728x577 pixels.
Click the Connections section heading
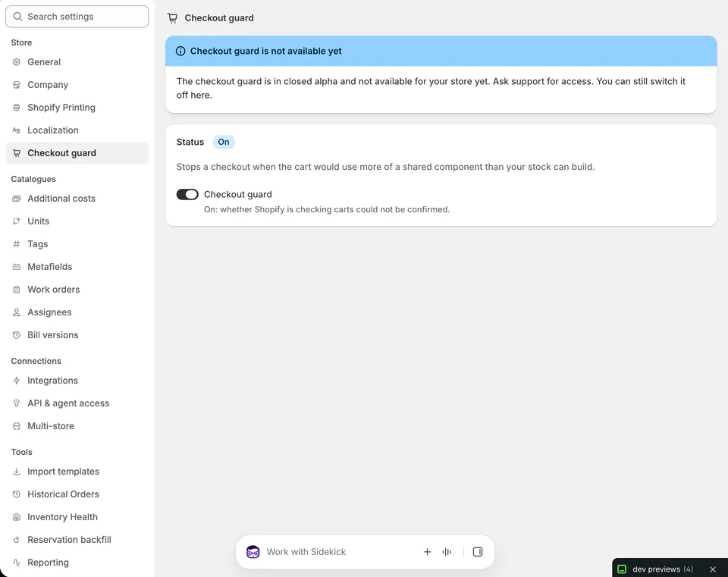click(36, 361)
